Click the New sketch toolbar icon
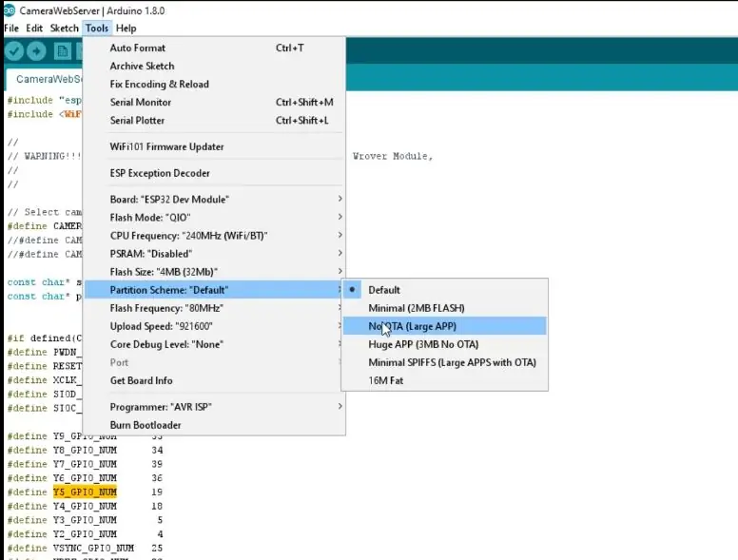Image resolution: width=738 pixels, height=560 pixels. coord(62,50)
